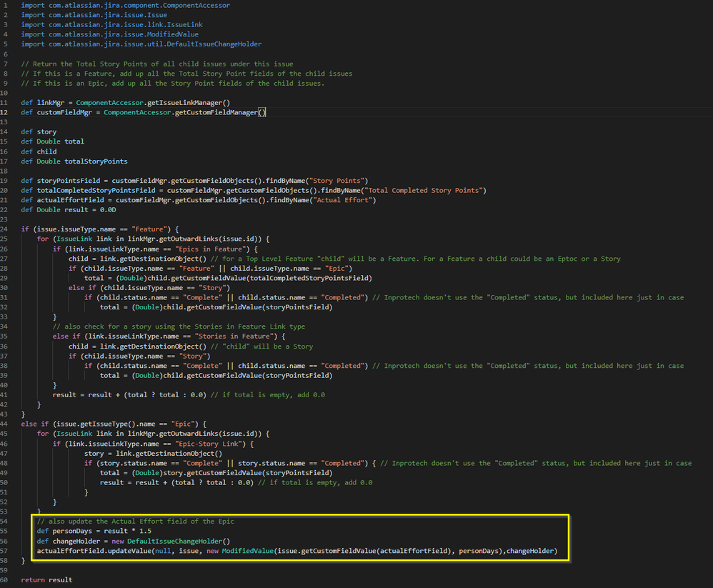713x588 pixels.
Task: Click line number 44 in gutter
Action: pyautogui.click(x=4, y=424)
